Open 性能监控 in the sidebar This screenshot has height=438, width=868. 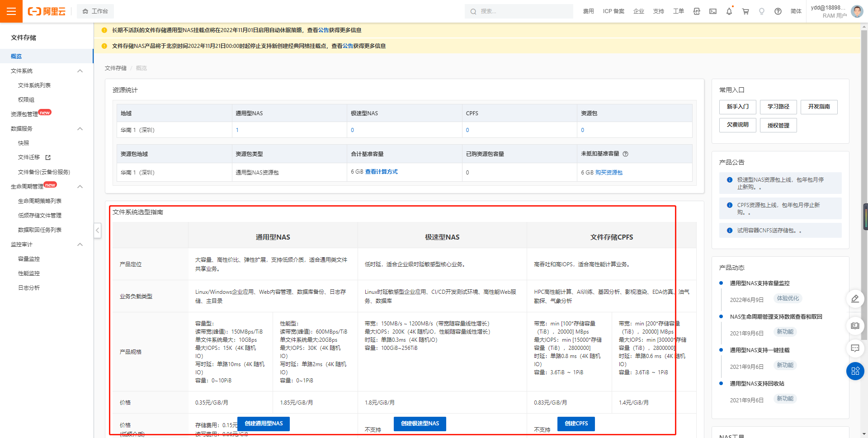(x=29, y=273)
